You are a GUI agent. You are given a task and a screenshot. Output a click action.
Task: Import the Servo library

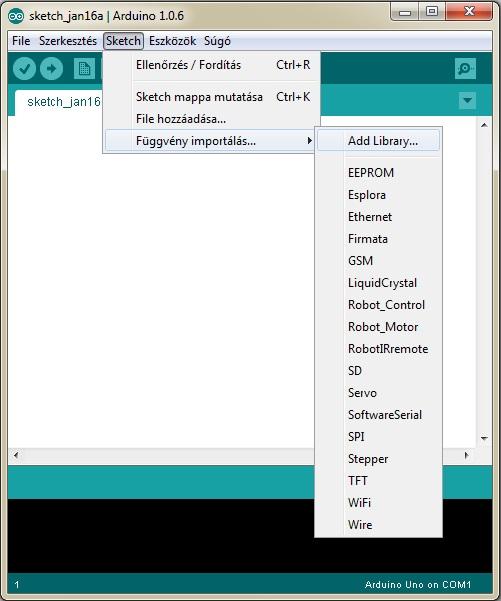(378, 393)
